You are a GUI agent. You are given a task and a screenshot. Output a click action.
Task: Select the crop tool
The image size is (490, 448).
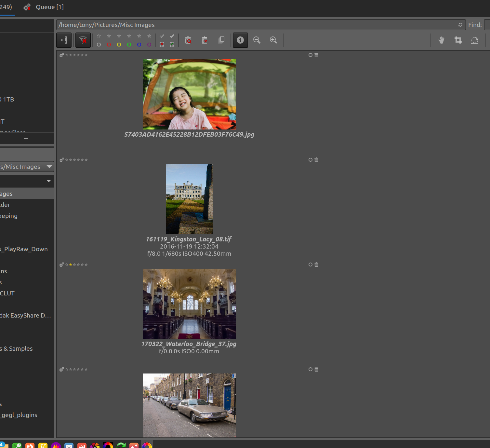pos(458,40)
